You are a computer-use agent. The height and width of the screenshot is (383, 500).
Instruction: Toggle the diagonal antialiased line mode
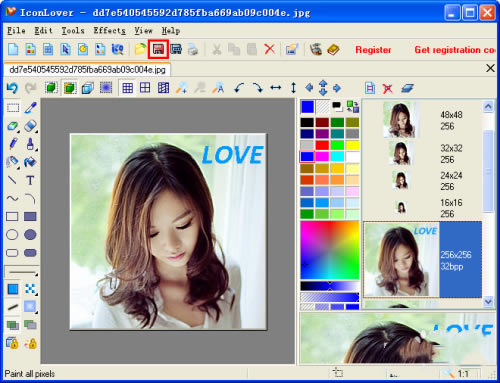tap(13, 307)
